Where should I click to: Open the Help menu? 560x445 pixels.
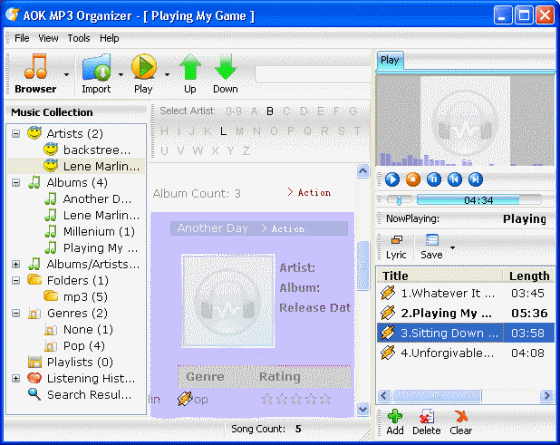point(109,38)
